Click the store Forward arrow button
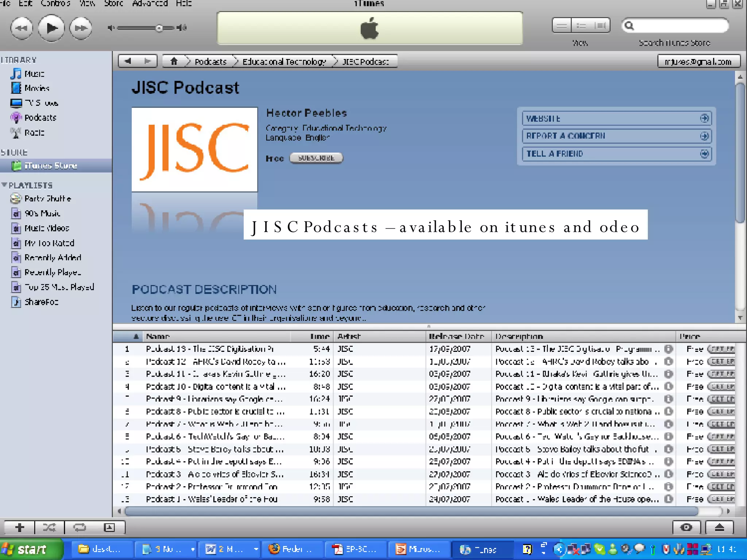Screen dimensions: 747x560 coord(147,61)
